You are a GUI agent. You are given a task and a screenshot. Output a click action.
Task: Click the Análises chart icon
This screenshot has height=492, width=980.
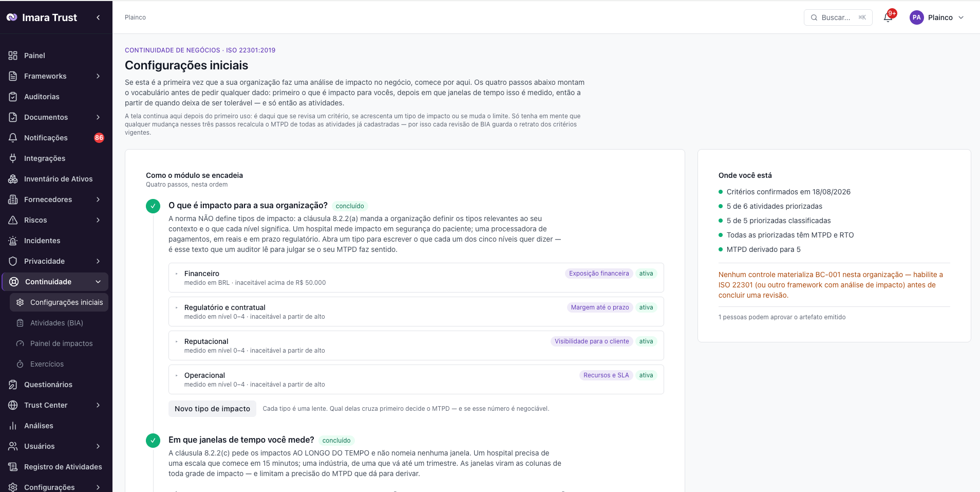click(13, 426)
